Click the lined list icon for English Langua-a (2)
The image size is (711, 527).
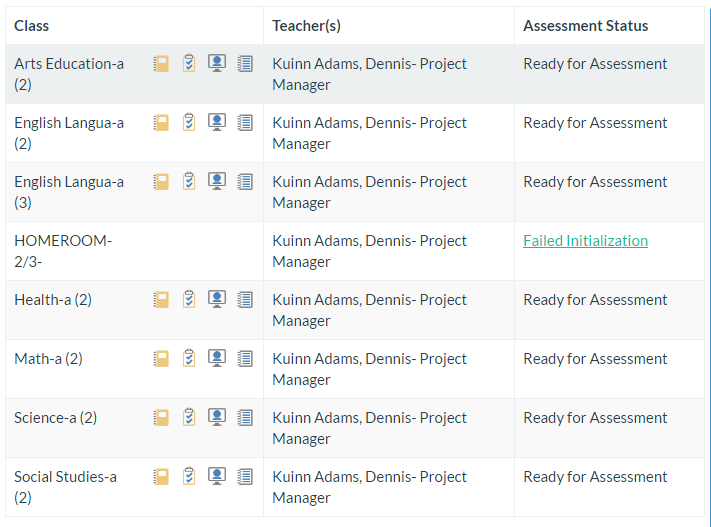245,123
